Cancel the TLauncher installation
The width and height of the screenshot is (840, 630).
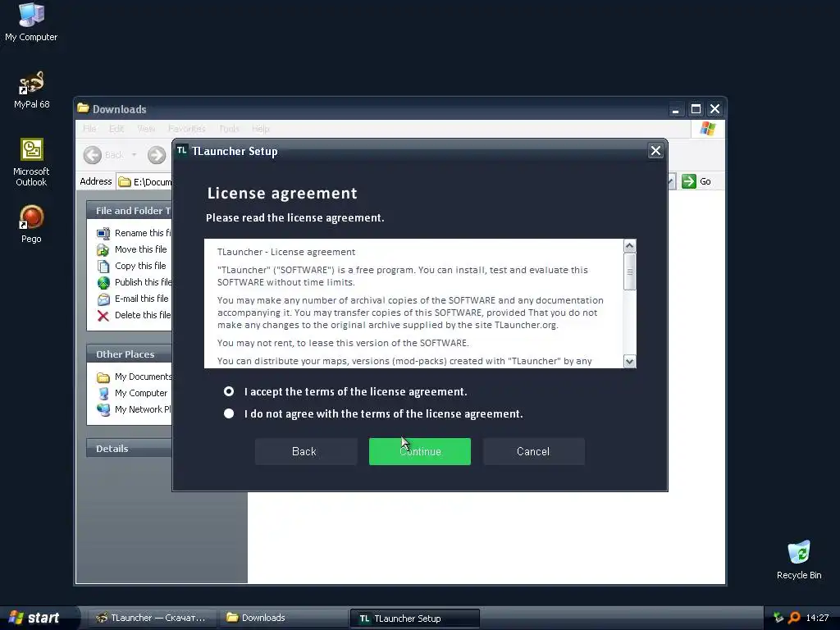point(533,452)
